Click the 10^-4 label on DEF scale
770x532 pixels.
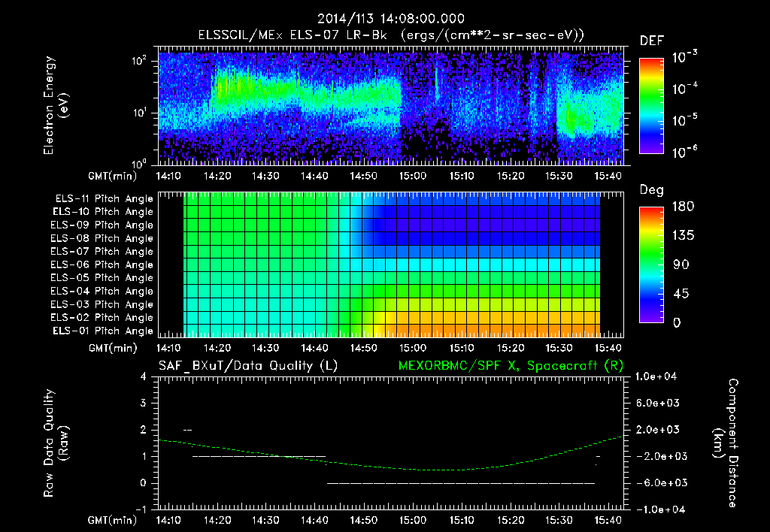coord(684,89)
